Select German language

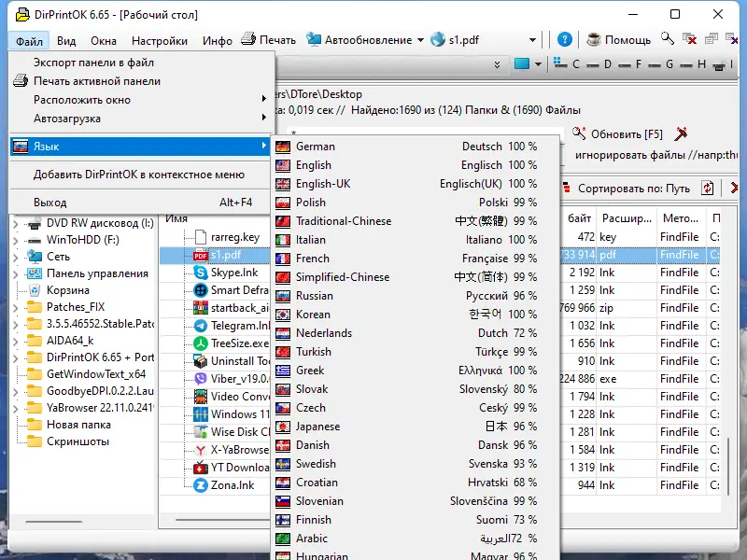coord(415,147)
